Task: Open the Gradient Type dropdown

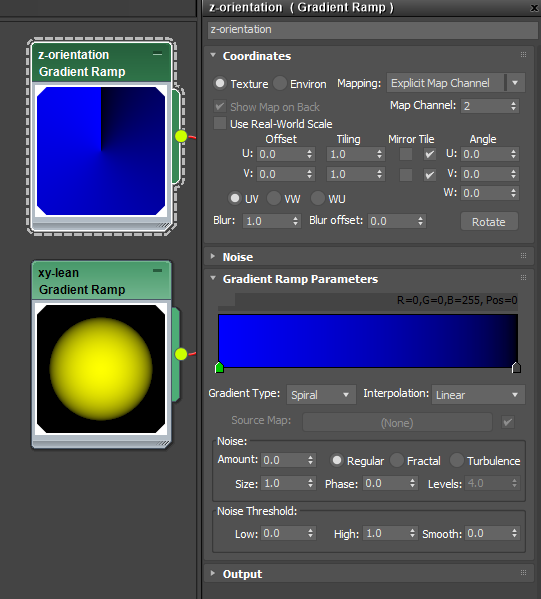Action: pos(321,395)
